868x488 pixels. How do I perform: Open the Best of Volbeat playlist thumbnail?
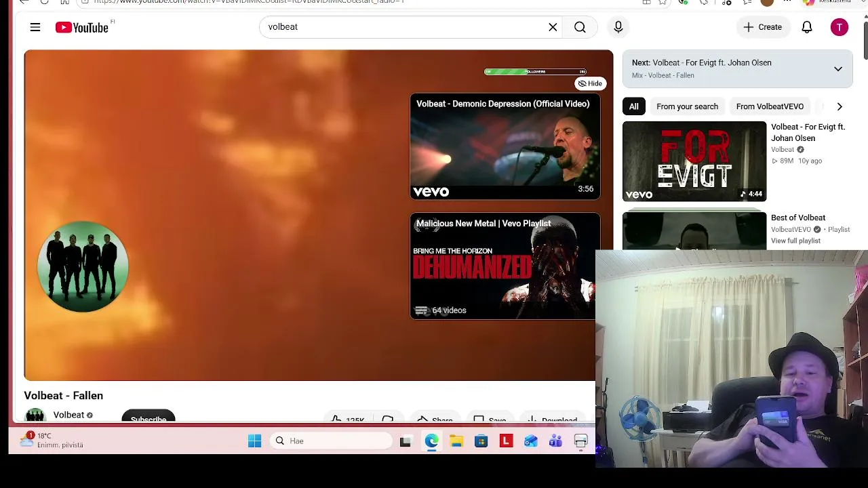(x=694, y=231)
